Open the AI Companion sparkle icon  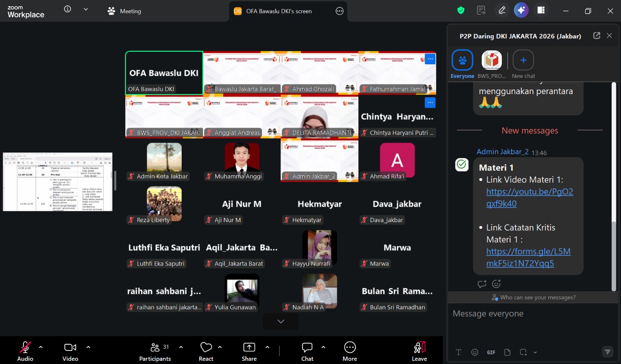[521, 10]
